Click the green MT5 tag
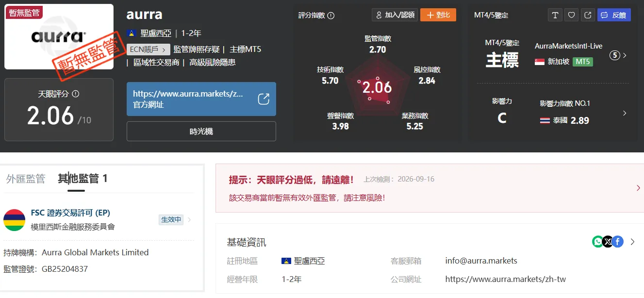 583,62
